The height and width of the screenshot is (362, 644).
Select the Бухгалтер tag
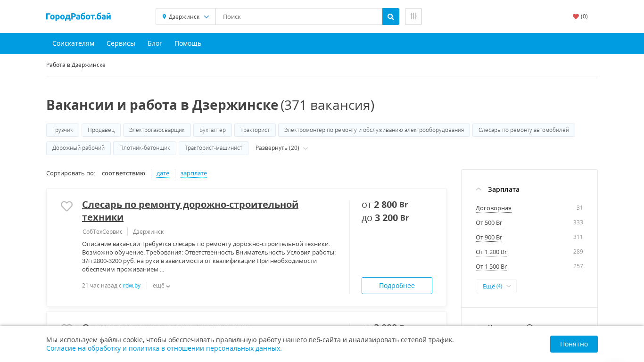pyautogui.click(x=213, y=130)
